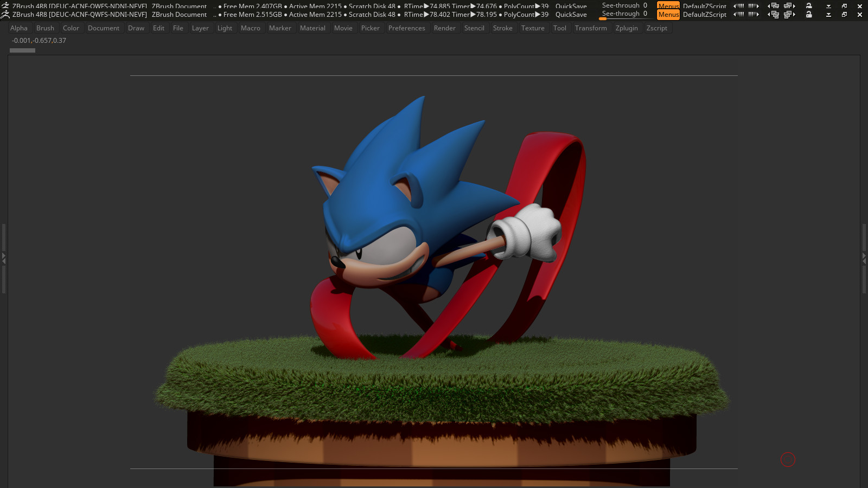
Task: Open the Layer menu
Action: [x=200, y=28]
